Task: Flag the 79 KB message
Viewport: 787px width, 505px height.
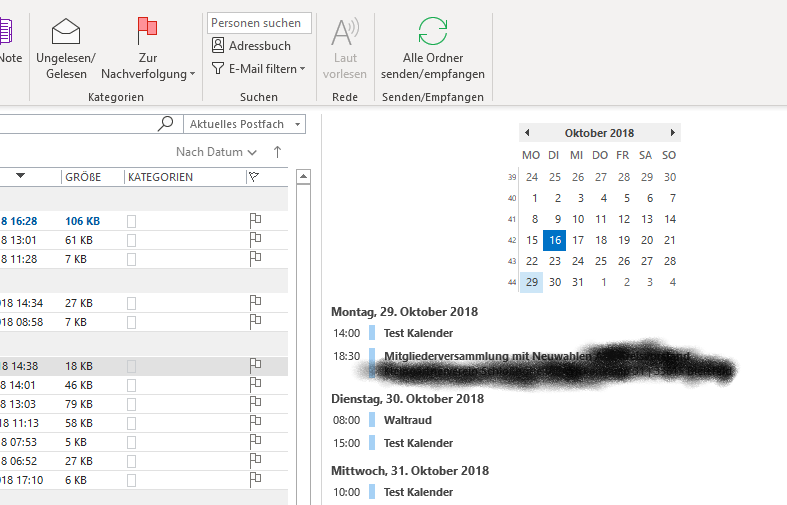Action: click(x=255, y=404)
